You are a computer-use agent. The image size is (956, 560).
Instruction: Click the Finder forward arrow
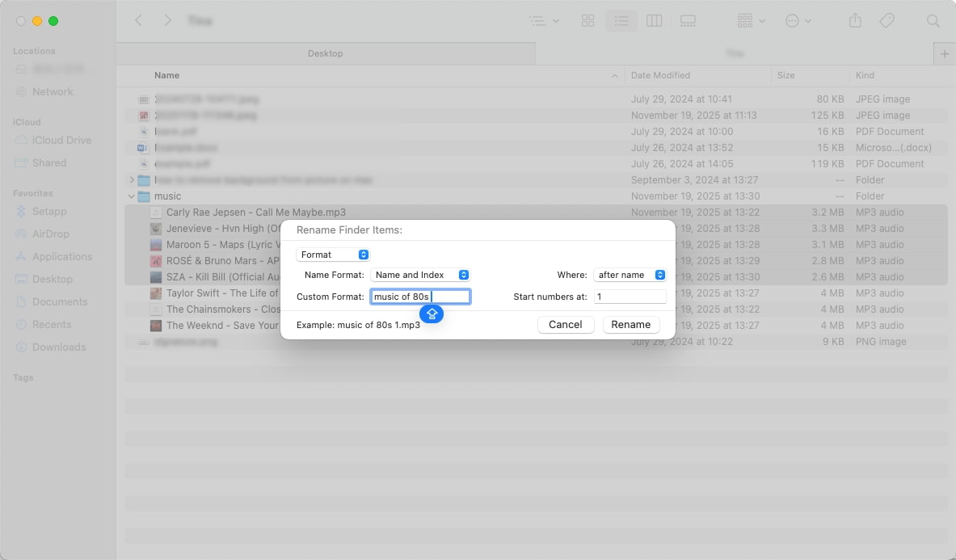(167, 20)
